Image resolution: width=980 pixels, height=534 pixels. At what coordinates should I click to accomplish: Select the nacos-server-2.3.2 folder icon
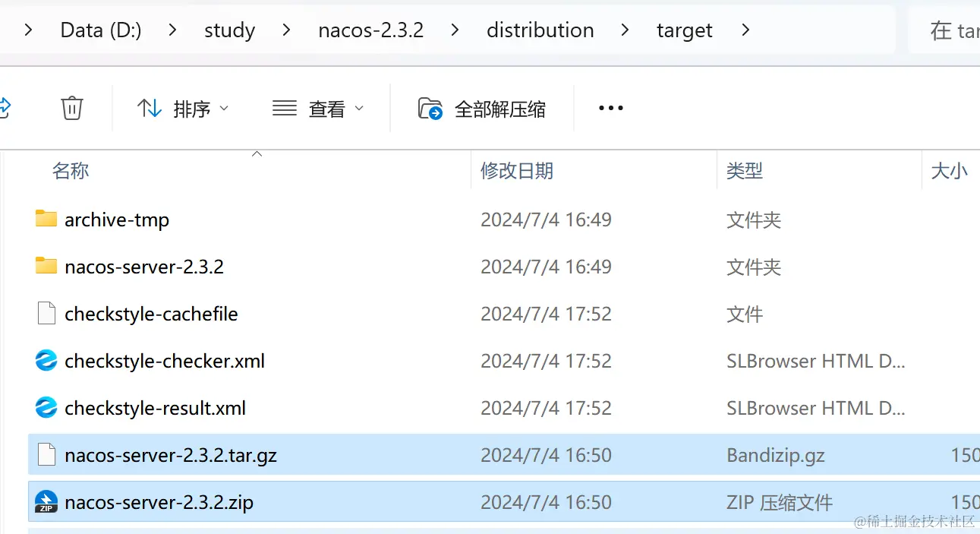[46, 267]
